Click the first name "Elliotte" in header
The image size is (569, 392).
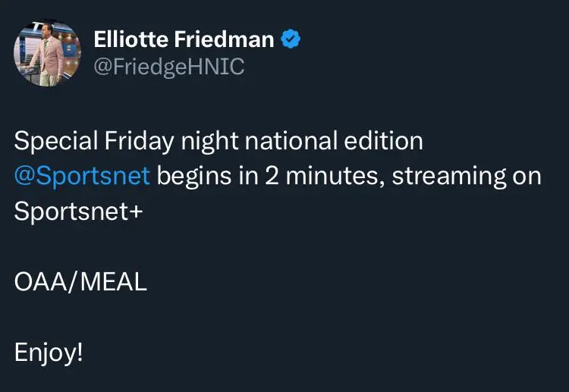131,39
